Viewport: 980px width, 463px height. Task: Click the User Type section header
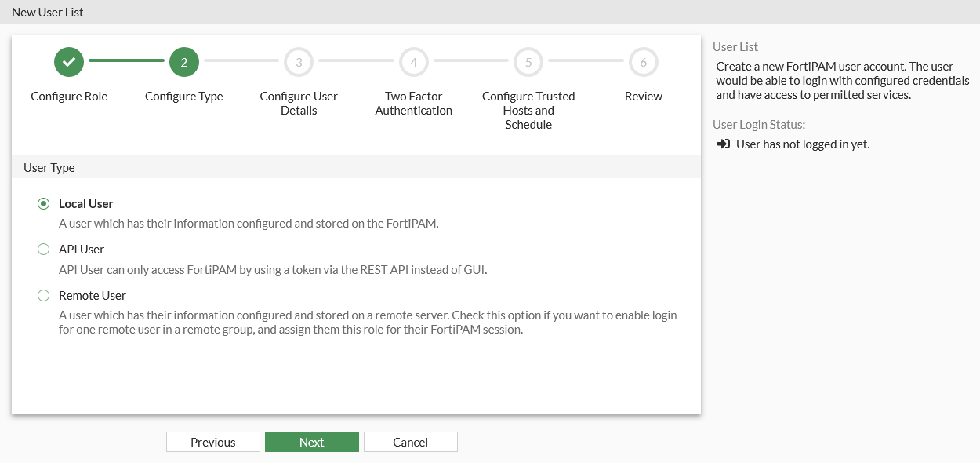click(x=49, y=167)
